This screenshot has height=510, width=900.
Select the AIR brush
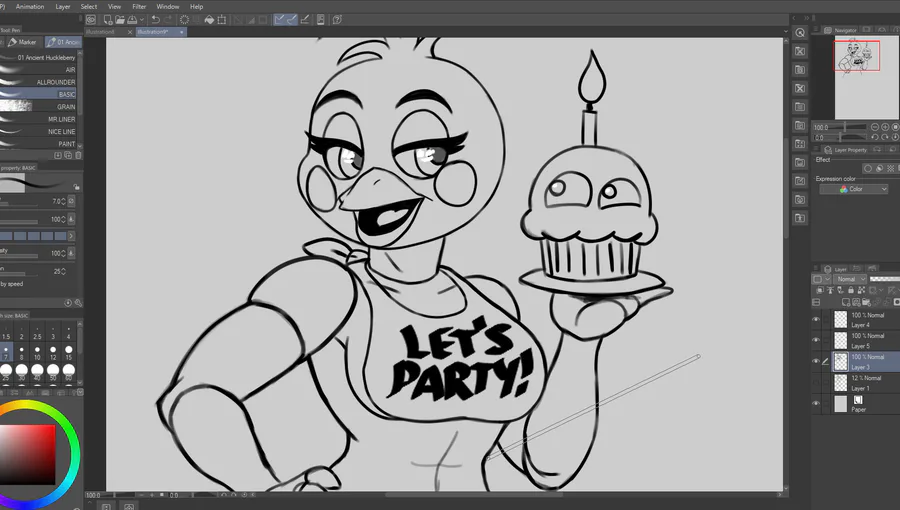(x=38, y=69)
